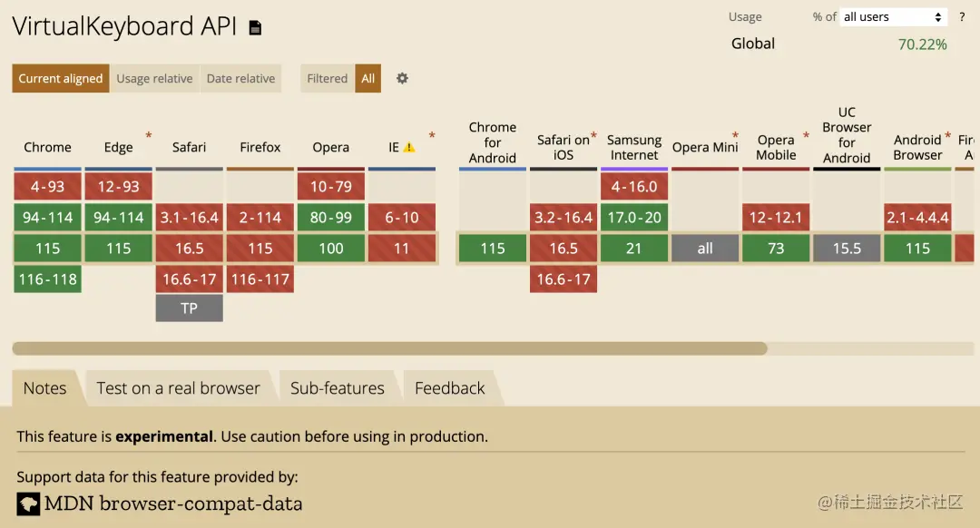980x528 pixels.
Task: Click the Chrome 4-93 version cell
Action: click(x=47, y=186)
